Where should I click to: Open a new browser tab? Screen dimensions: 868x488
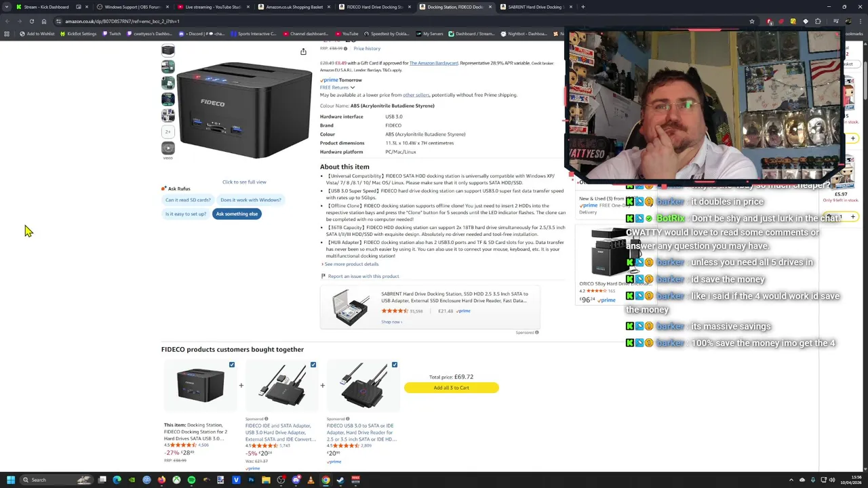coord(583,7)
